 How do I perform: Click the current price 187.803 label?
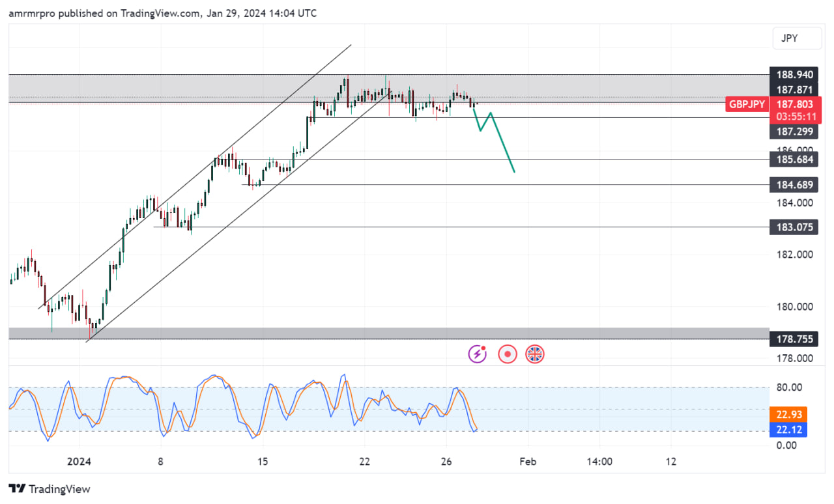point(794,104)
